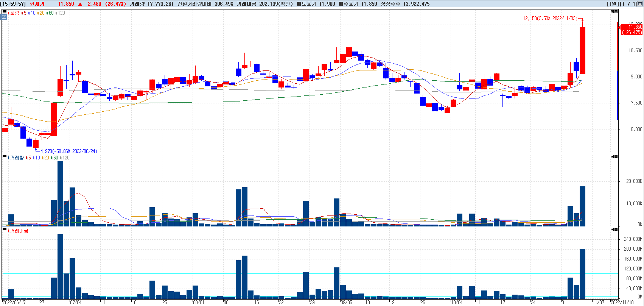This screenshot has height=306, width=644.
Task: Minimize the 거래대금 pane
Action: pos(612,229)
